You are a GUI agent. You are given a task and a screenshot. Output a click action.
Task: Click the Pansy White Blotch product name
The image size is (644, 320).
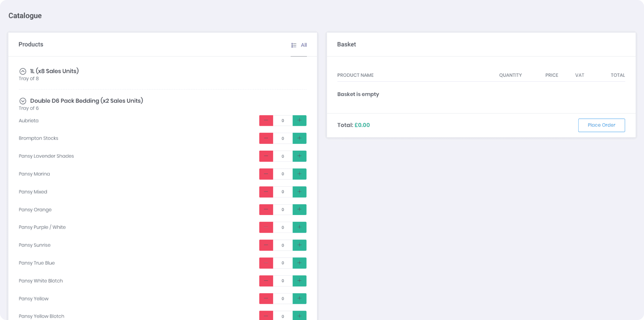click(41, 281)
